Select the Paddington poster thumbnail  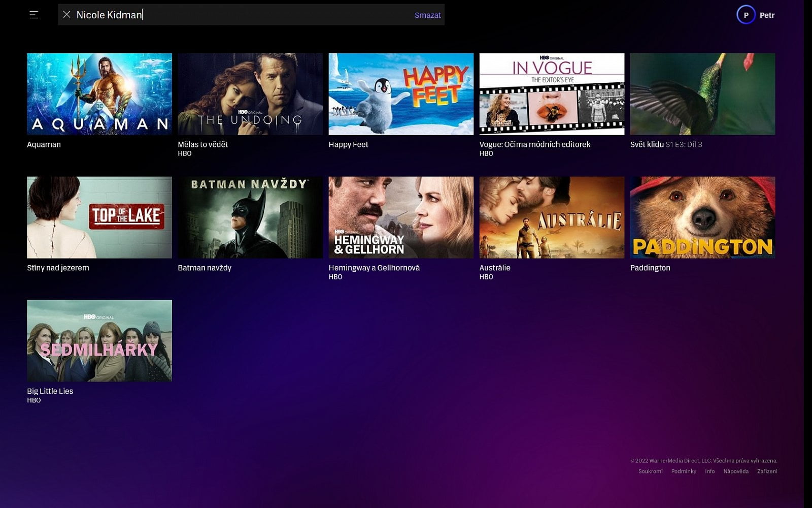(702, 217)
